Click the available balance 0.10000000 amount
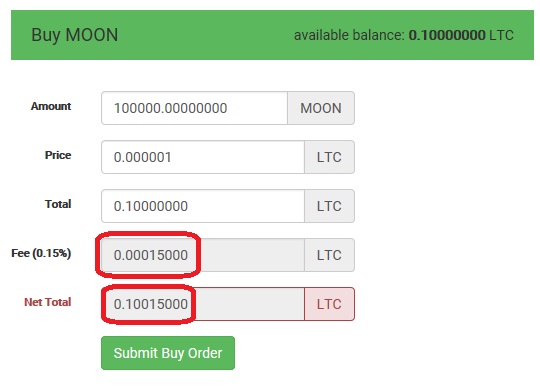The height and width of the screenshot is (386, 540). click(x=447, y=35)
